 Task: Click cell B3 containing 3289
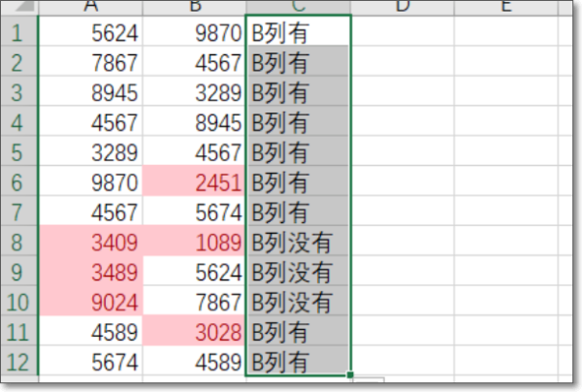(194, 91)
